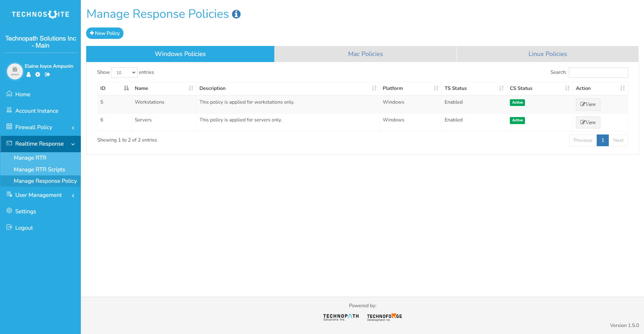Click the info icon beside page title

[x=236, y=14]
